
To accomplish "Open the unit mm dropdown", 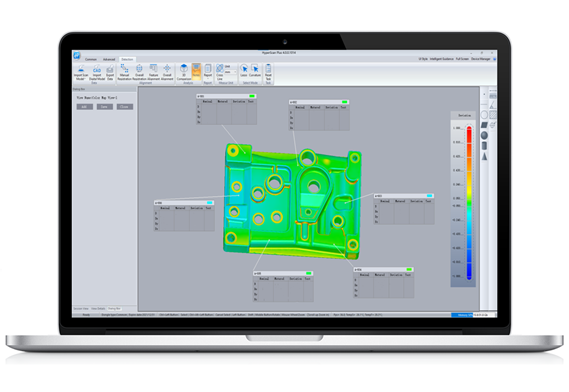I will [x=231, y=72].
